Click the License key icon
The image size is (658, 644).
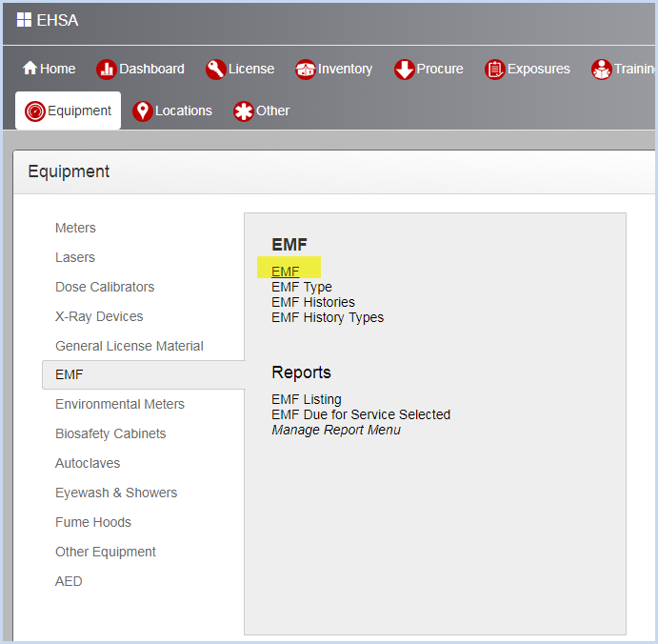(x=214, y=69)
